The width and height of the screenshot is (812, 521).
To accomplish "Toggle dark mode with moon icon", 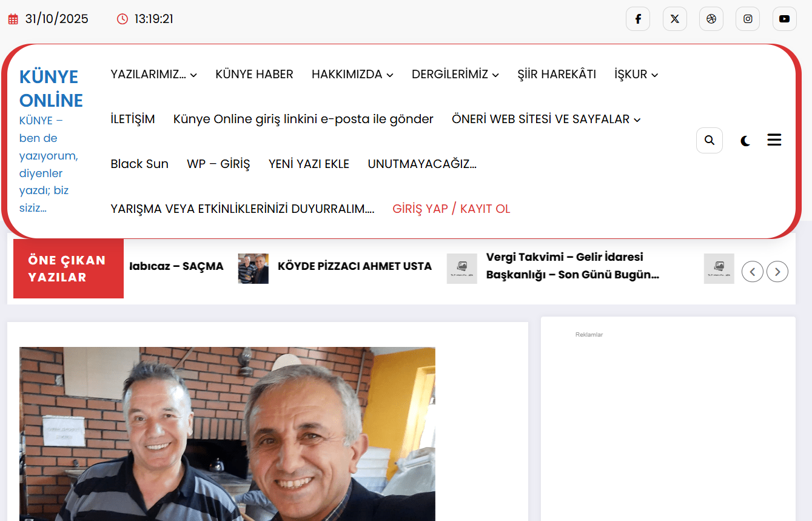I will tap(745, 141).
